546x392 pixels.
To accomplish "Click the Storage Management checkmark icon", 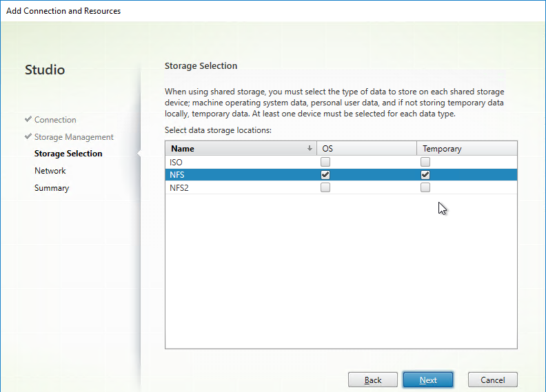I will [28, 136].
